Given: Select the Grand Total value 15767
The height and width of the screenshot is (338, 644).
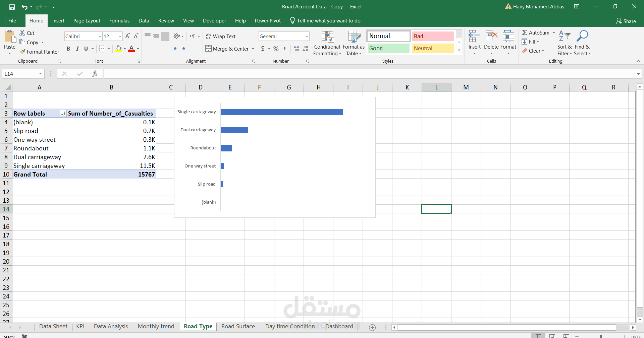Looking at the screenshot, I should 147,175.
